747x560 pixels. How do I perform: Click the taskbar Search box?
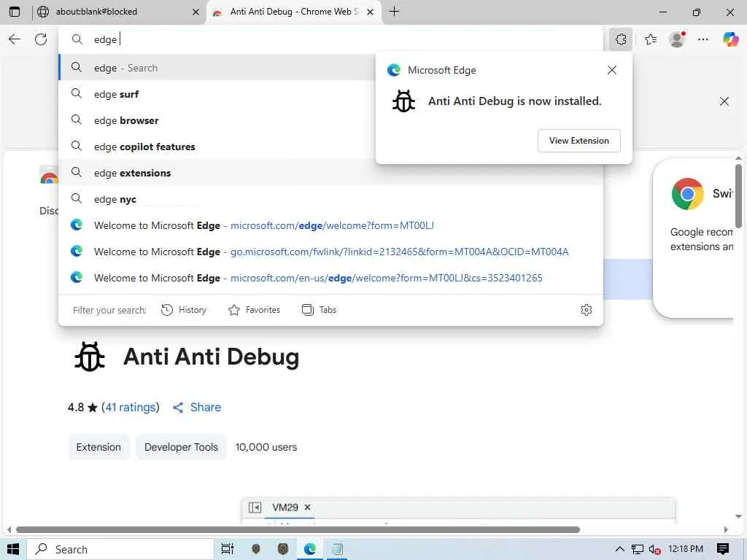pos(120,549)
